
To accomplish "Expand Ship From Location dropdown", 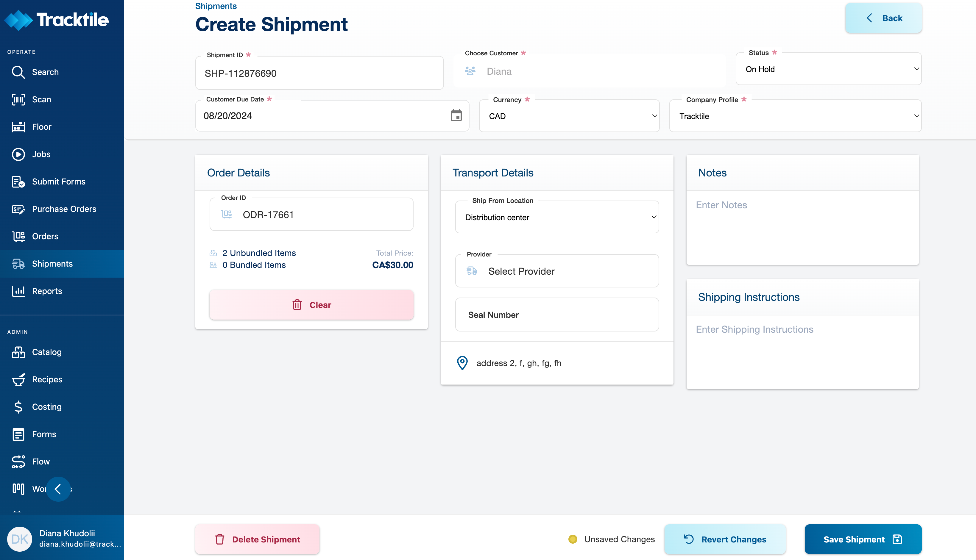I will pos(557,217).
